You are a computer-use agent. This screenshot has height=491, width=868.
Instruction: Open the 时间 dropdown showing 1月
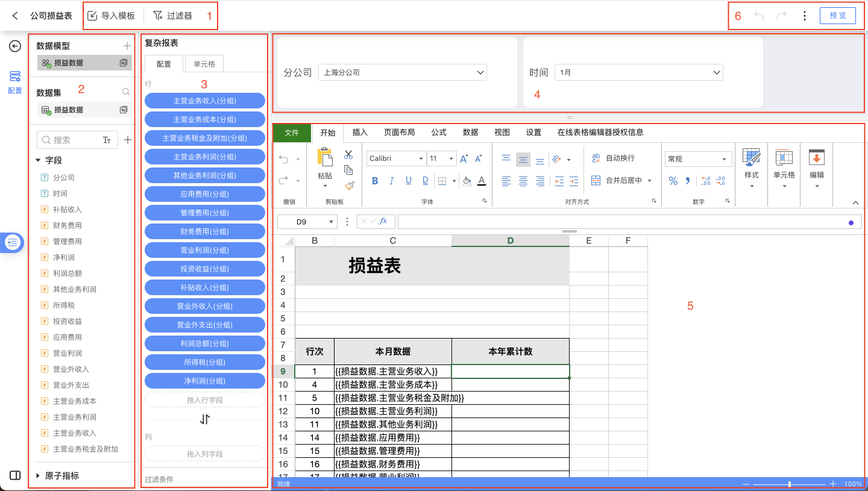tap(638, 72)
